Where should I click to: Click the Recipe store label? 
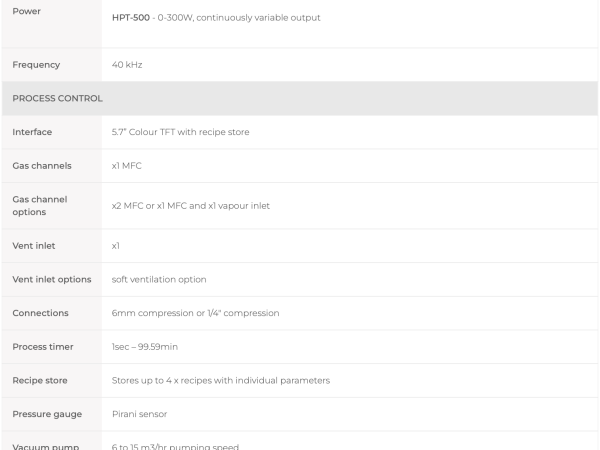tap(40, 380)
